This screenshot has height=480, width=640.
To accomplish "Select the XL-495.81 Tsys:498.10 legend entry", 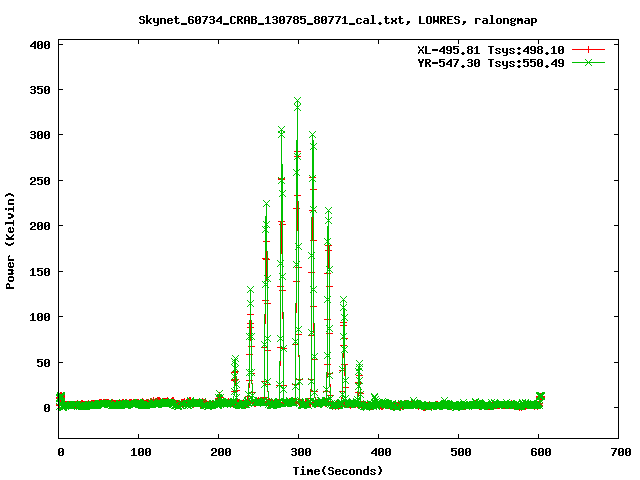I will click(491, 50).
